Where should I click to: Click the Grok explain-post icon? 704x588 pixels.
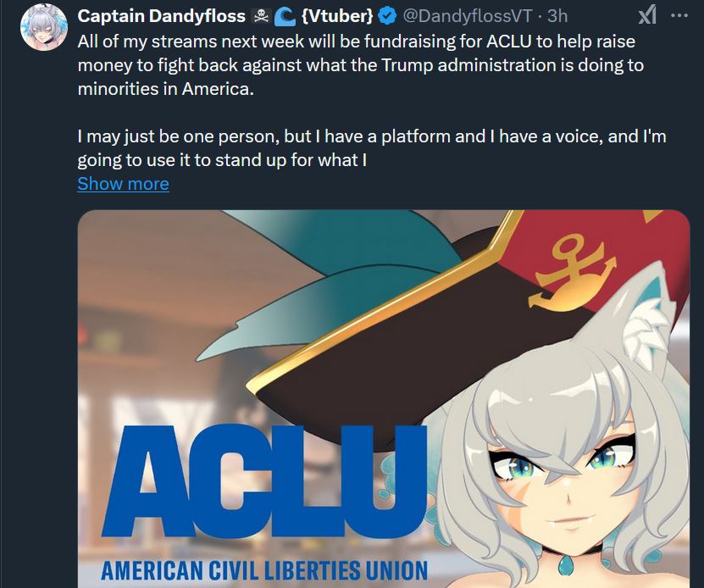point(647,15)
